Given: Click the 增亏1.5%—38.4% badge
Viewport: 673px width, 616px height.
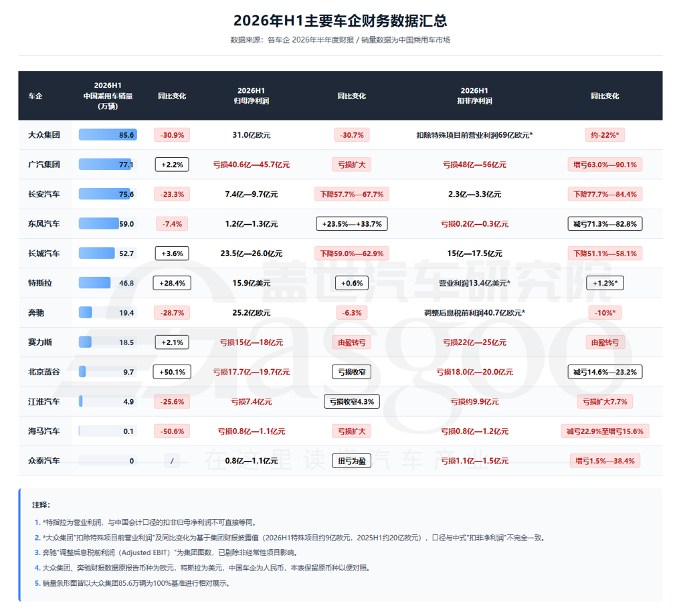Looking at the screenshot, I should pyautogui.click(x=605, y=460).
